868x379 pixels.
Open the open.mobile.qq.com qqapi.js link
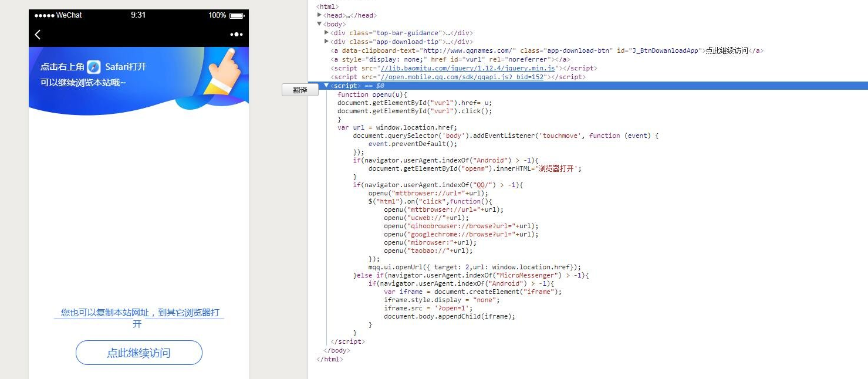464,77
